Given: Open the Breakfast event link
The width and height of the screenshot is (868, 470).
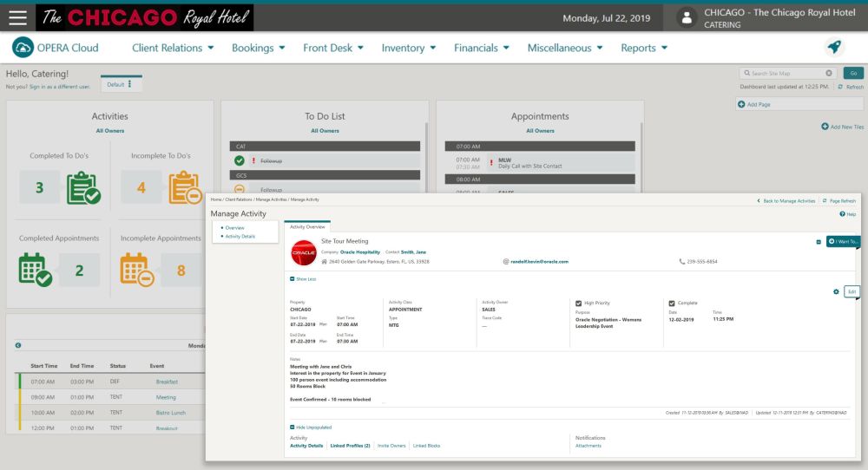Looking at the screenshot, I should (167, 382).
